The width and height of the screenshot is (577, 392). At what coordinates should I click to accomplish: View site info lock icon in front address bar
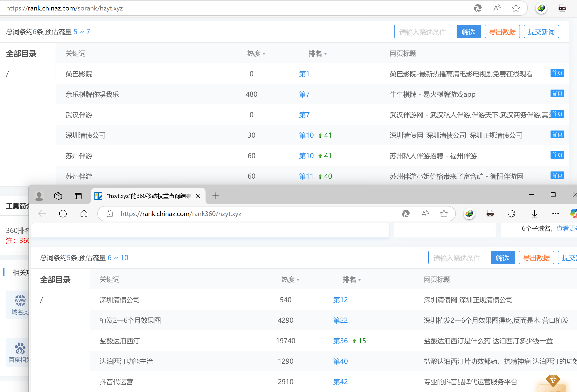[x=109, y=214]
